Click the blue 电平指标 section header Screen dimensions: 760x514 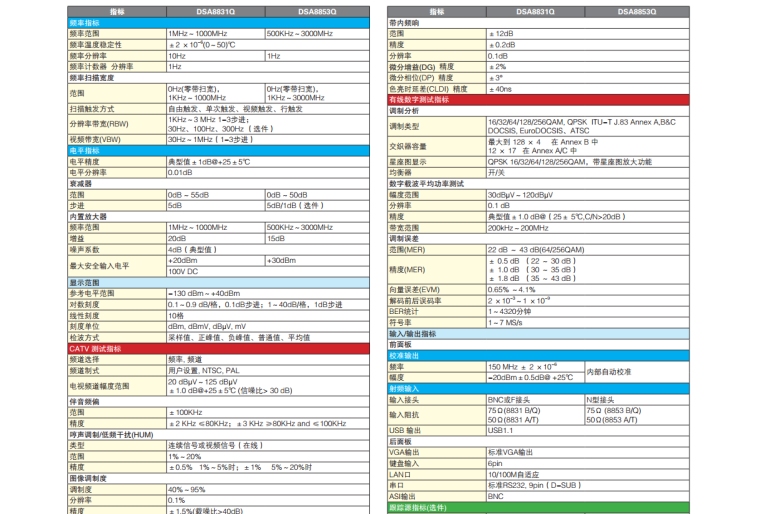coord(85,150)
